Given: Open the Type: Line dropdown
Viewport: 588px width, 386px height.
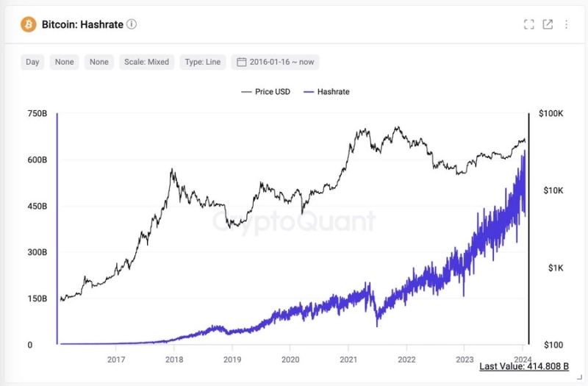Looking at the screenshot, I should (x=202, y=62).
